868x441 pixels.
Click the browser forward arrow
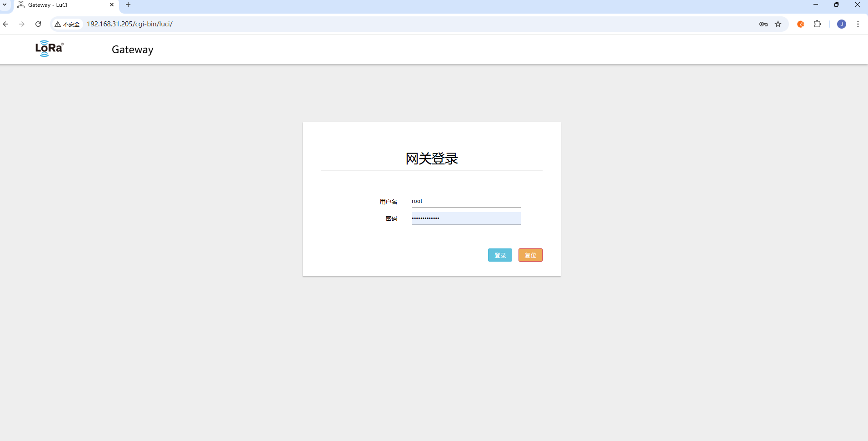pos(22,24)
